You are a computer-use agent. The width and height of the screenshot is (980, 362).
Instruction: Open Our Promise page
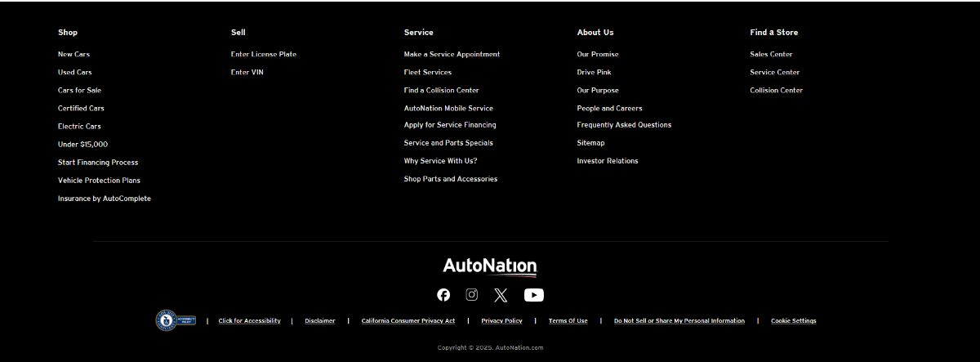pos(598,55)
